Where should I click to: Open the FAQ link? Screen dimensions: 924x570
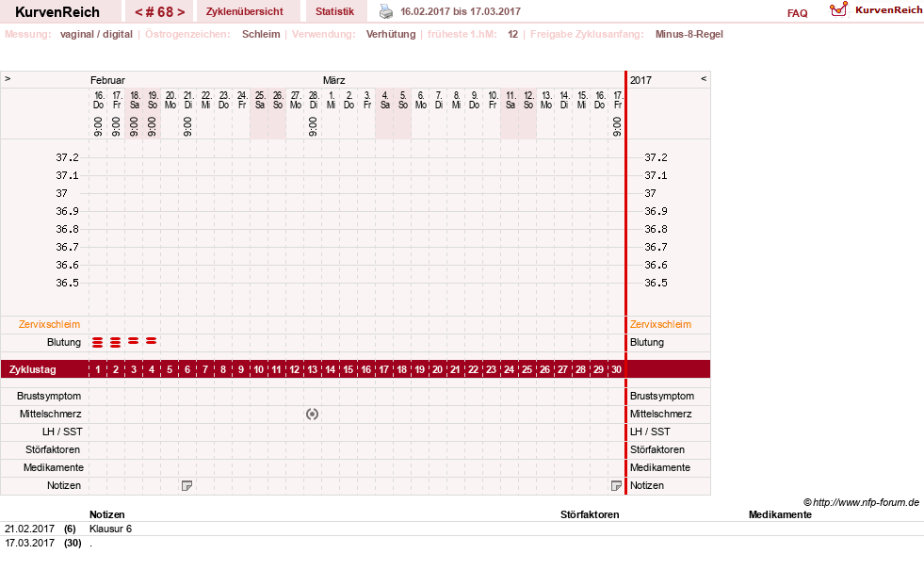797,13
